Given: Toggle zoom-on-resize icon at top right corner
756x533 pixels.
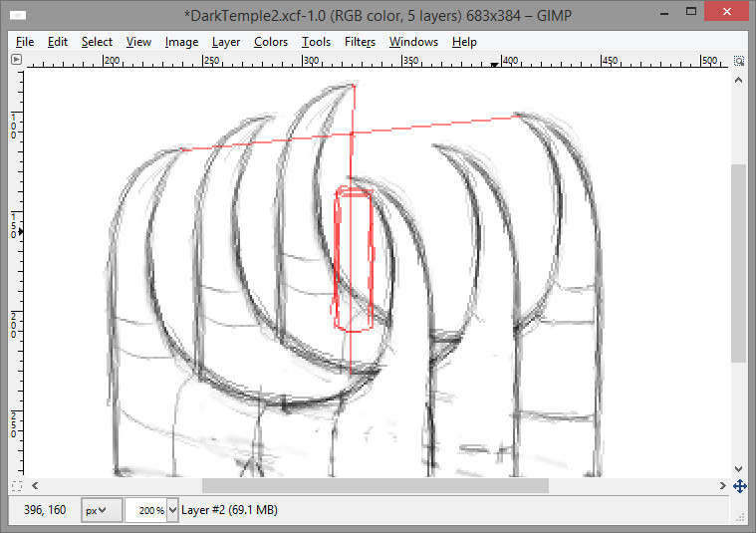Looking at the screenshot, I should [739, 61].
